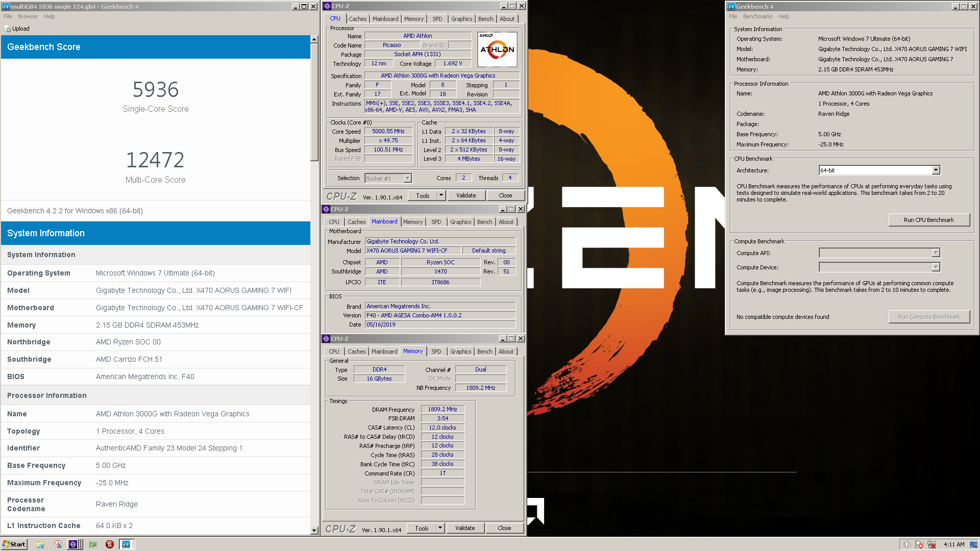Open the Compute API dropdown
The width and height of the screenshot is (980, 551).
point(936,253)
